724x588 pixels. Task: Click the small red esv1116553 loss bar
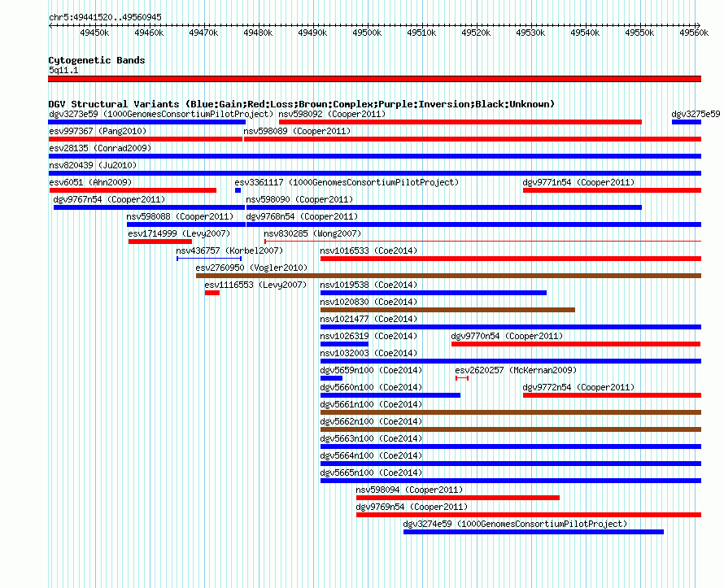(x=212, y=293)
